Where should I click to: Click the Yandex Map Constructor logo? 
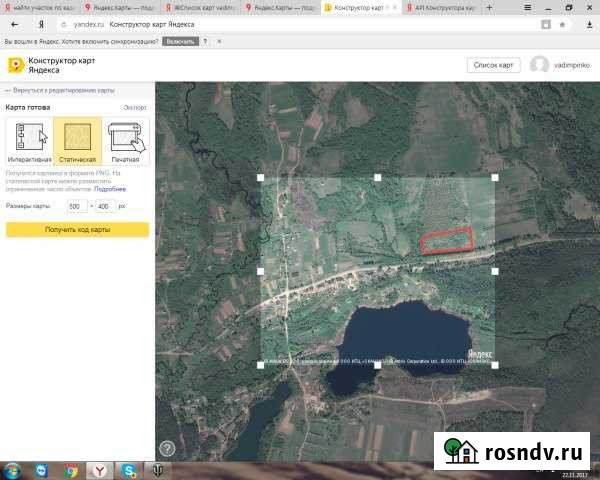point(16,65)
